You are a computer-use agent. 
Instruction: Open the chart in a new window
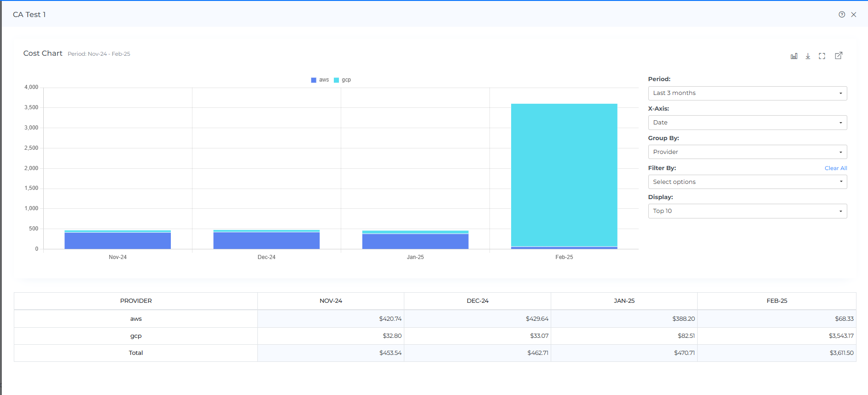tap(839, 56)
